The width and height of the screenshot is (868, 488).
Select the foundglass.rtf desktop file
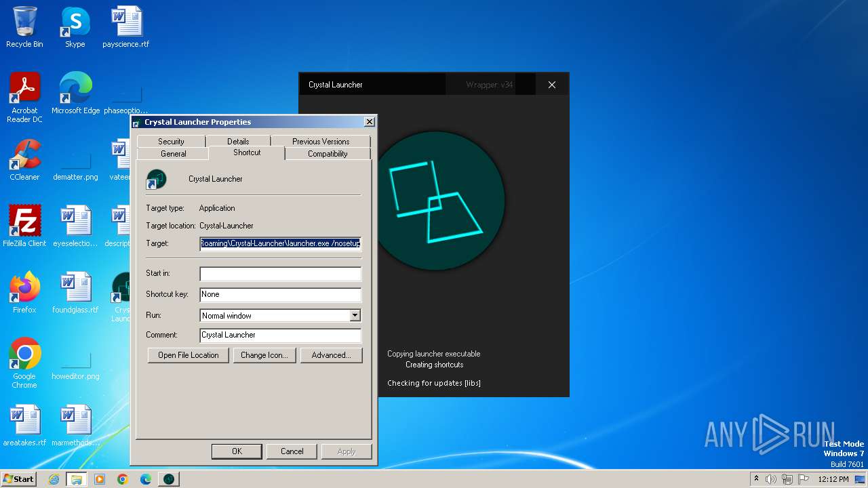click(x=75, y=293)
